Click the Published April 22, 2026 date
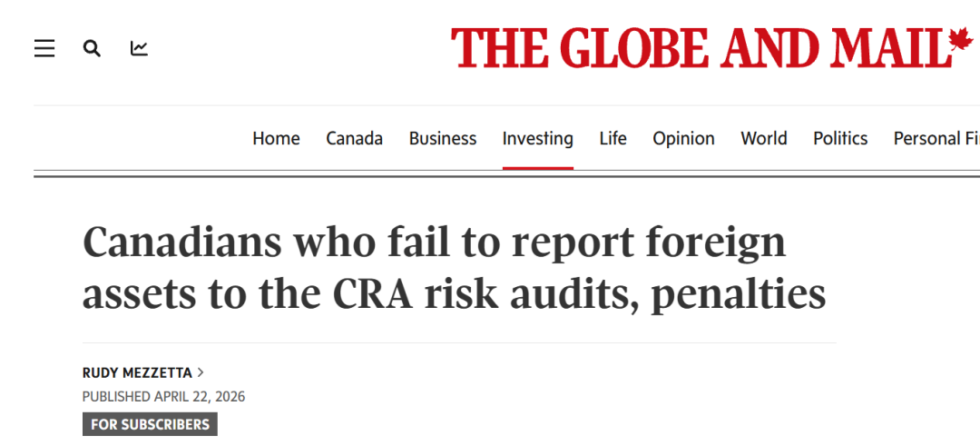Screen dimensions: 980x446 click(163, 397)
